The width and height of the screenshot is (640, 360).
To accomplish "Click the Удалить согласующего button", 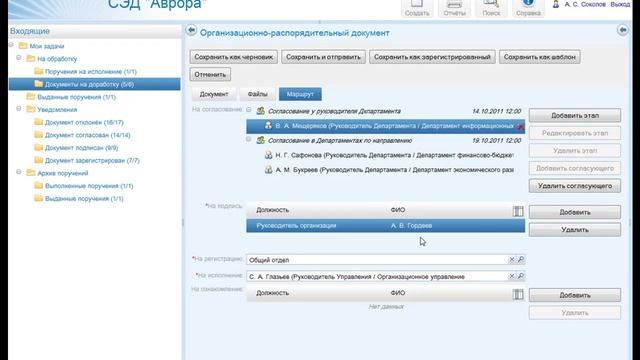I will [x=575, y=186].
